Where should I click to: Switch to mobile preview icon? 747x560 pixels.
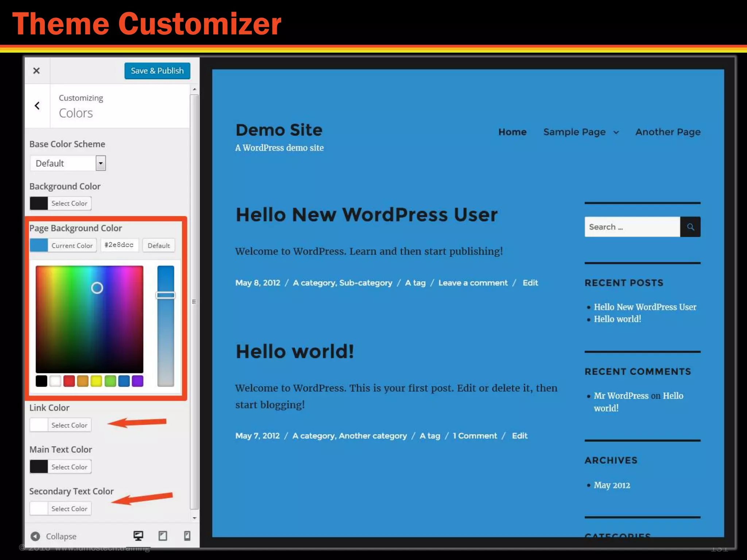(187, 536)
